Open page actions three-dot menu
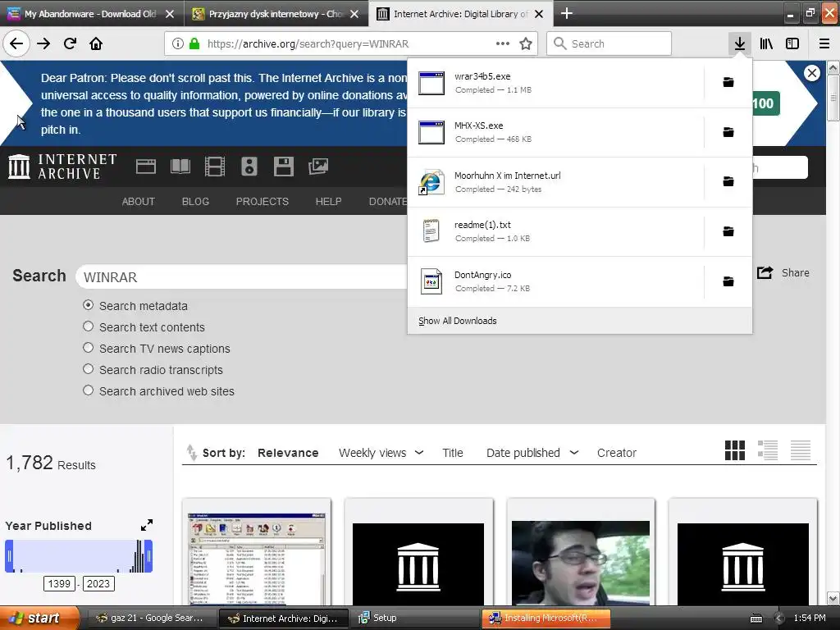Viewport: 840px width, 630px height. [x=503, y=43]
